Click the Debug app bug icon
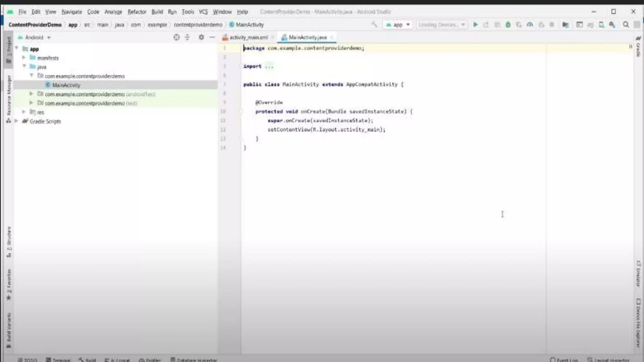 click(x=508, y=25)
